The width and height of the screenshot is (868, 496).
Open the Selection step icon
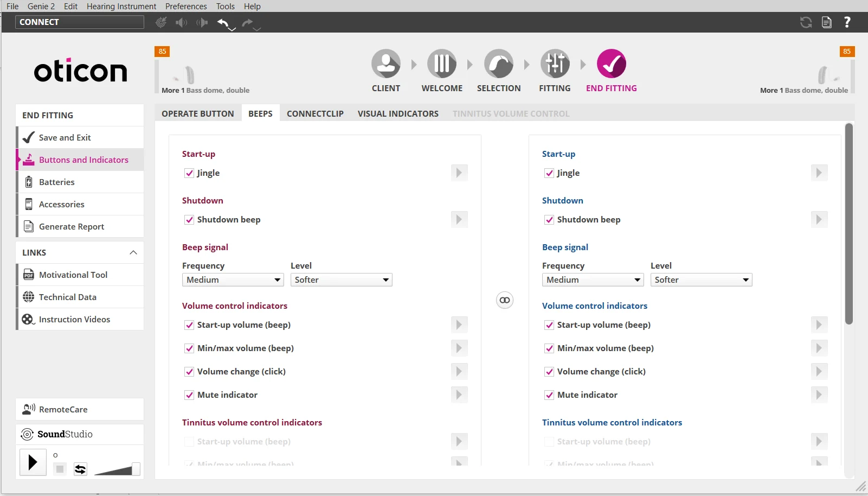(x=499, y=64)
